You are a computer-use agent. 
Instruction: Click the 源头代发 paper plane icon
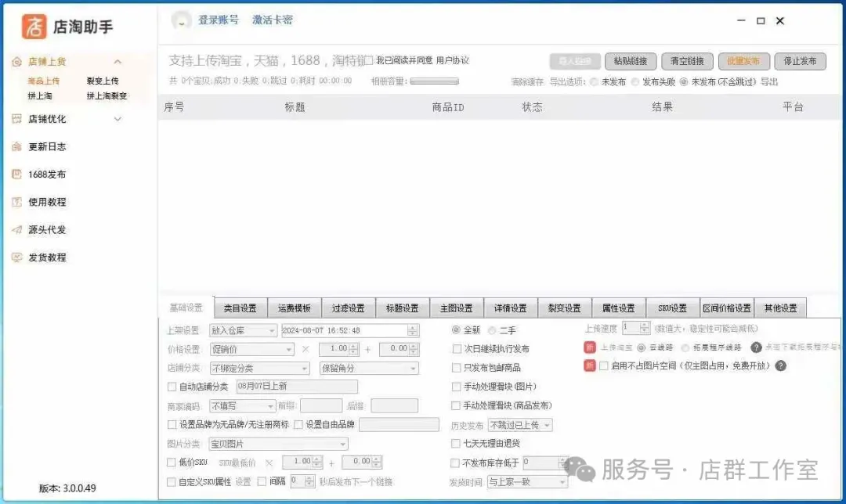pyautogui.click(x=16, y=229)
